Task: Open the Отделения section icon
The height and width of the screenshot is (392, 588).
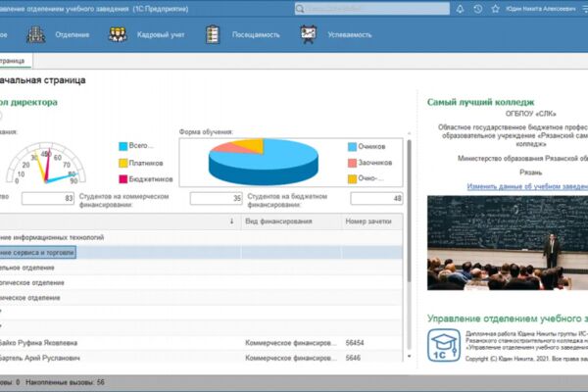Action: (x=36, y=35)
